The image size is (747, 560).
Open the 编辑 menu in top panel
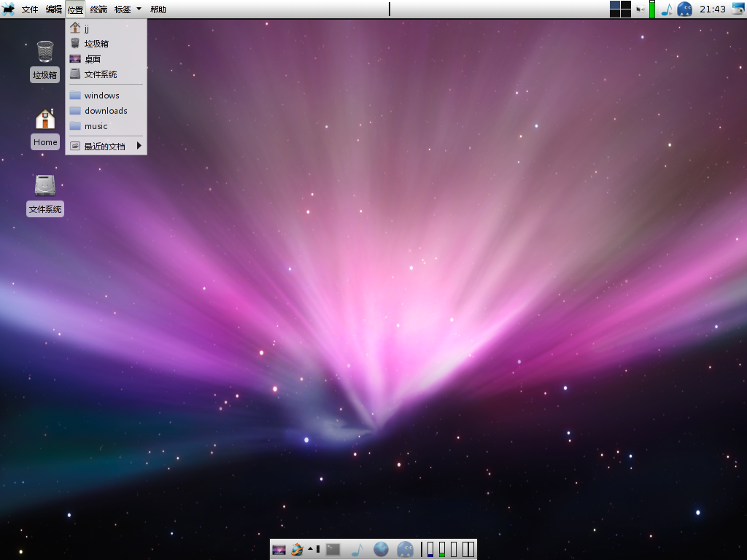click(x=53, y=9)
